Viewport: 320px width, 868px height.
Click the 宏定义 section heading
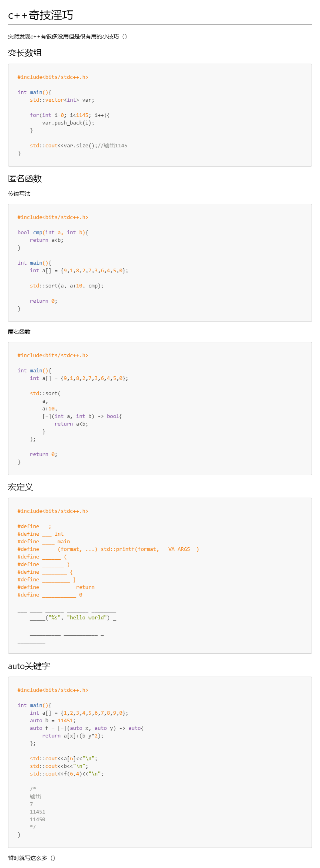click(20, 487)
